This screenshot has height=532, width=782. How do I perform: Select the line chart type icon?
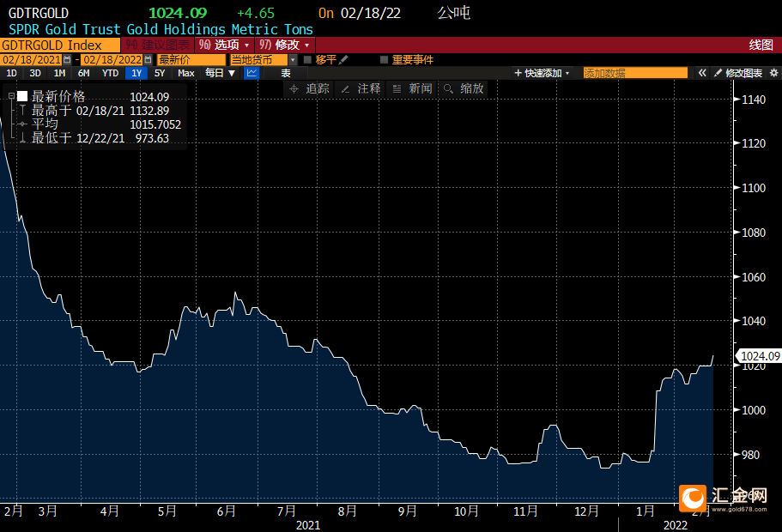click(252, 73)
